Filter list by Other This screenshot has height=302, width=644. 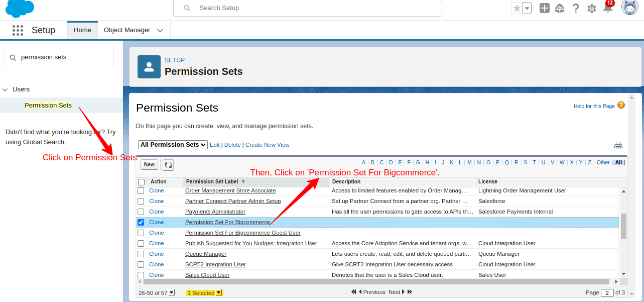point(603,162)
